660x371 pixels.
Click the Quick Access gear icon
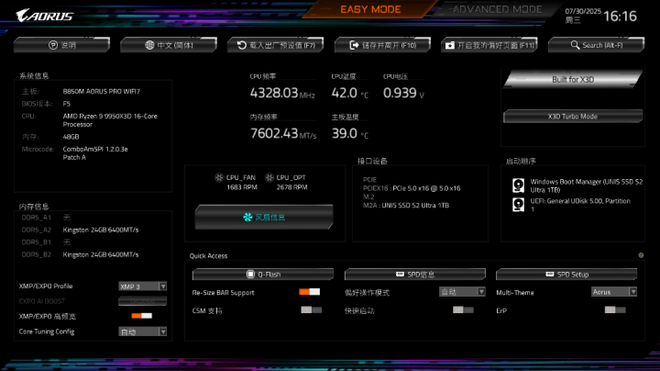click(641, 255)
